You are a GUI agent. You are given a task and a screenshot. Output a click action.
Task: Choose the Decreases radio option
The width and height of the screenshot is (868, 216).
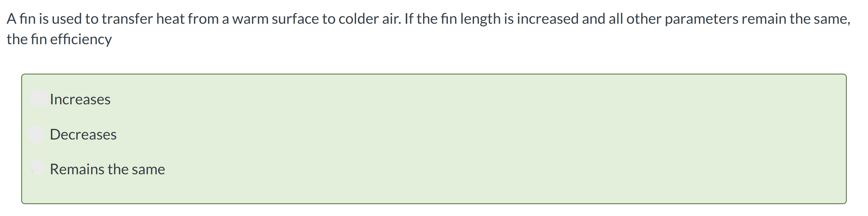[37, 134]
